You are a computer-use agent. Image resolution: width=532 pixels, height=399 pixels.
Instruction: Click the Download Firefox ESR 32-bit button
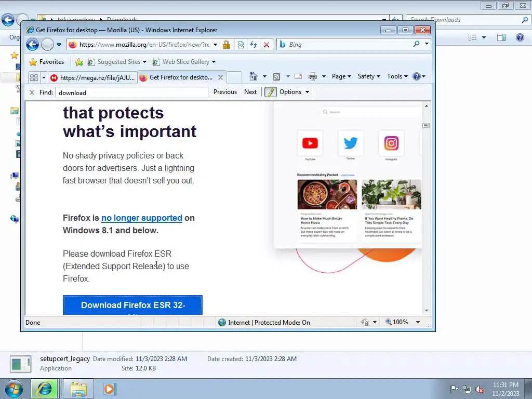132,305
